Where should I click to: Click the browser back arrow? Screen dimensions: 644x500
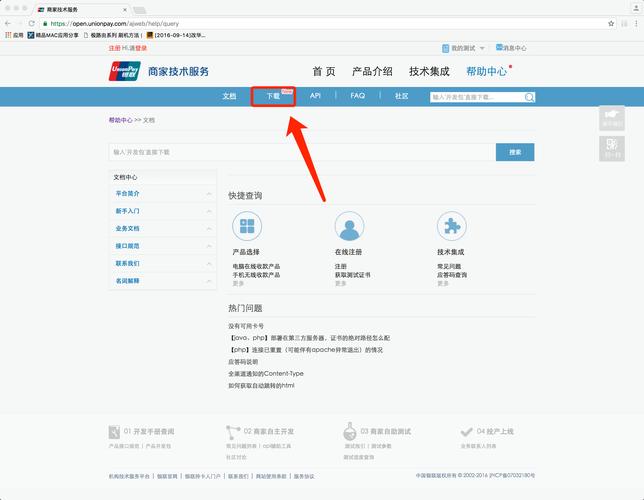(x=9, y=23)
